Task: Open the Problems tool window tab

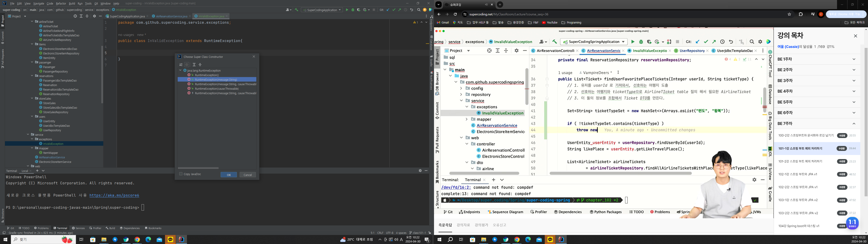Action: click(41, 228)
